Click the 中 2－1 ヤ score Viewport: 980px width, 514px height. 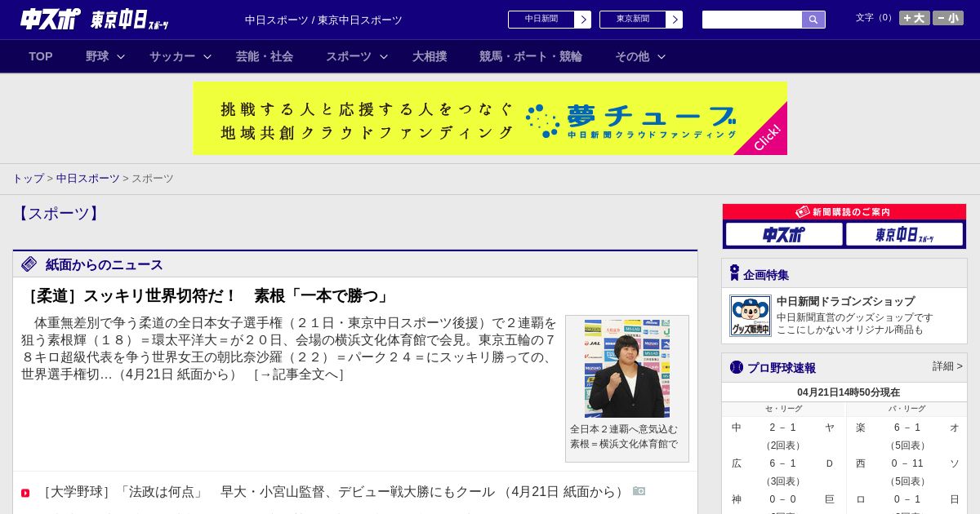click(783, 428)
